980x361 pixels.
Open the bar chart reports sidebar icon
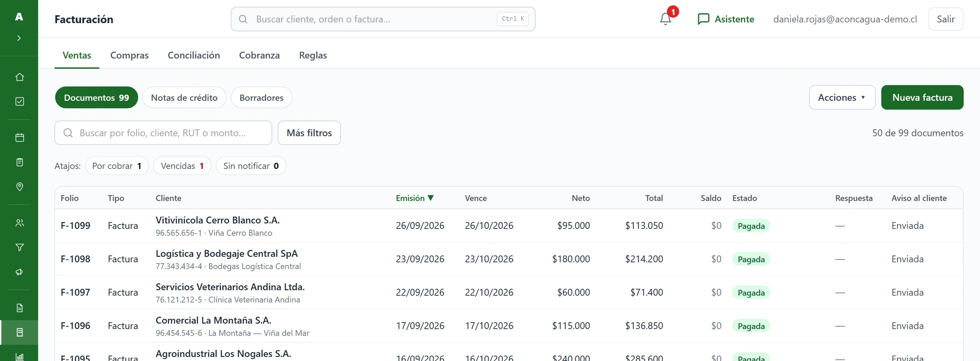19,356
